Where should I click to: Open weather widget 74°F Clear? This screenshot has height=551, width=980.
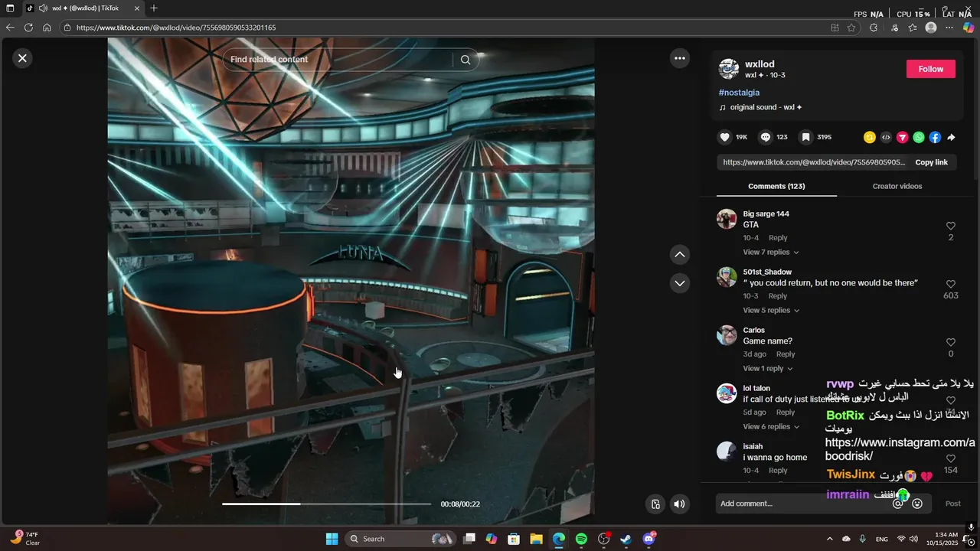click(26, 539)
